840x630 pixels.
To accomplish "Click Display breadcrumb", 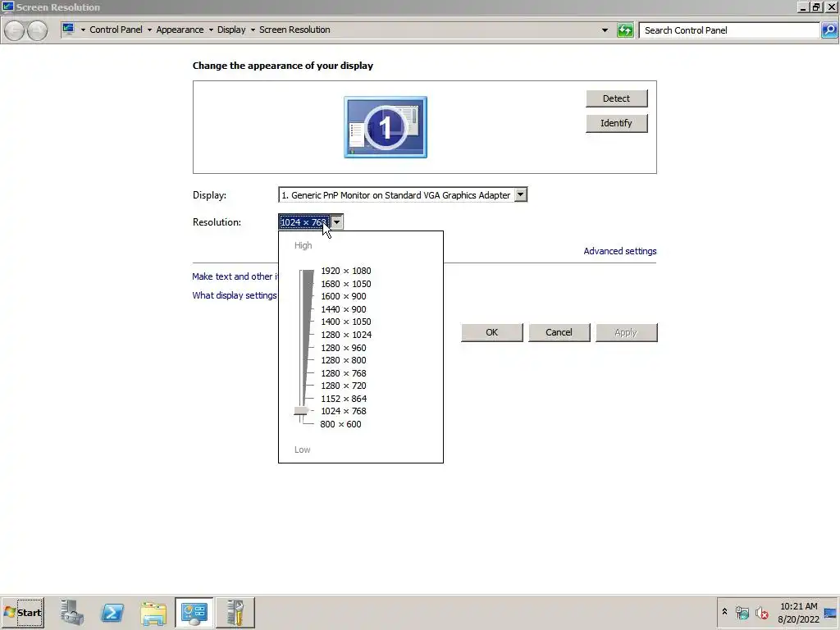I will point(231,30).
